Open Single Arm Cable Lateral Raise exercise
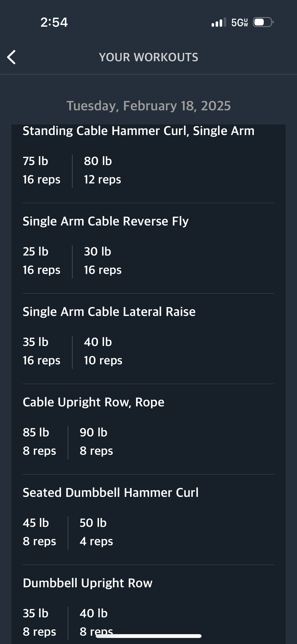 [x=109, y=312]
